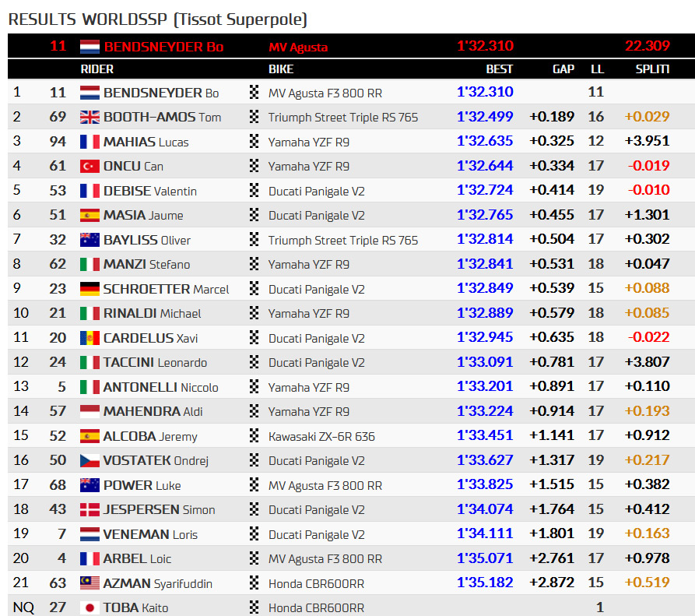The height and width of the screenshot is (616, 695).
Task: Click the French flag beside Debise Valentin
Action: click(90, 191)
